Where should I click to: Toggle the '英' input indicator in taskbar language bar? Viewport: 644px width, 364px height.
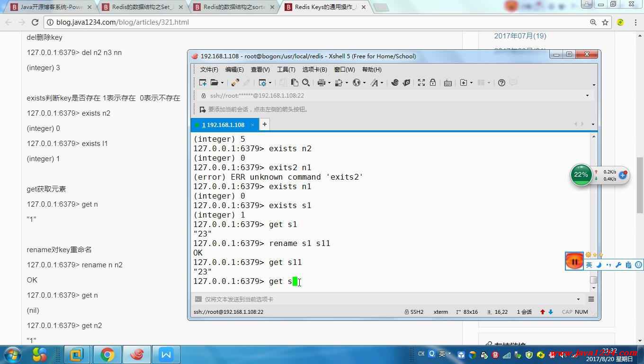tap(442, 354)
